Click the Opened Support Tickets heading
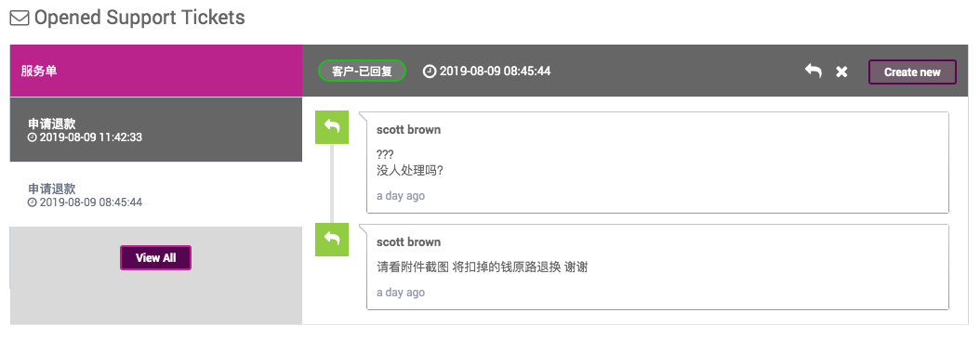This screenshot has height=352, width=980. pyautogui.click(x=139, y=18)
